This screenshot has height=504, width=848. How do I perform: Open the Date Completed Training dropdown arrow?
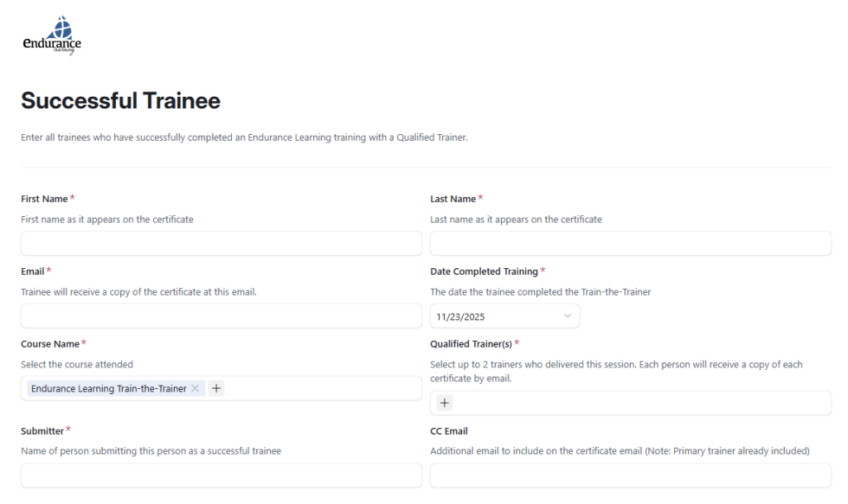pos(567,316)
